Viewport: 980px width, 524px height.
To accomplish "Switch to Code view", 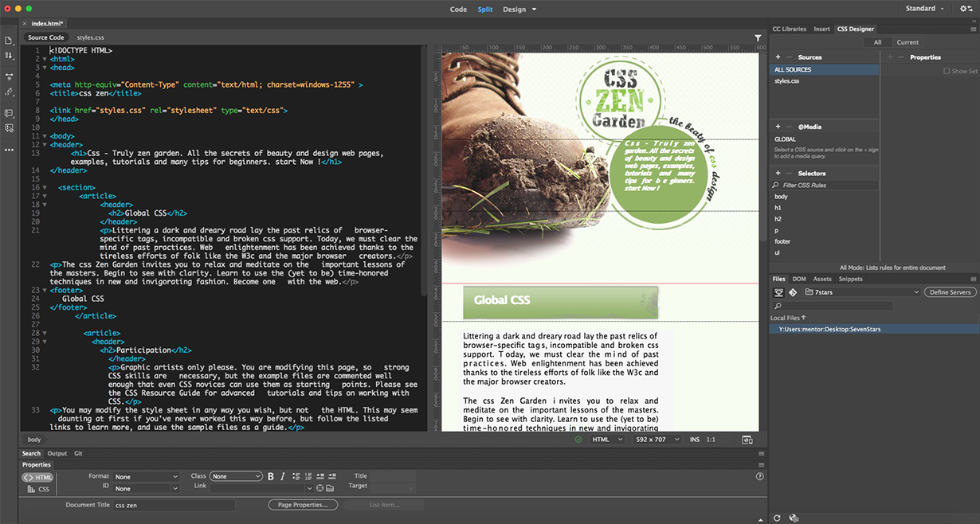I will click(x=458, y=10).
